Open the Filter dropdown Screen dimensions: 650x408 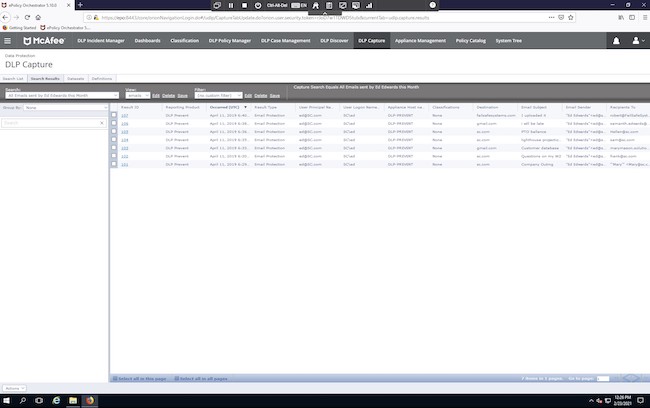[x=218, y=95]
